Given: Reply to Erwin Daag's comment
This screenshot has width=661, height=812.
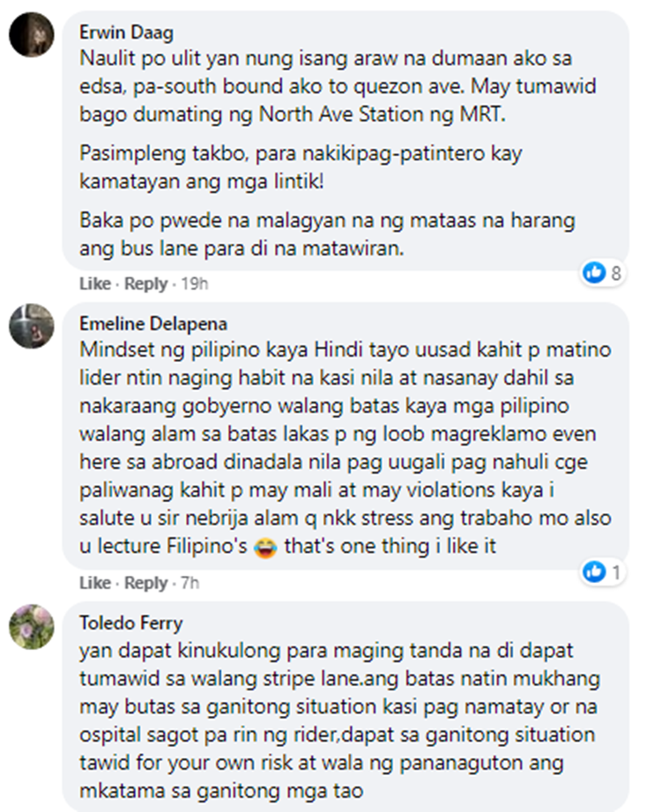Looking at the screenshot, I should 145,284.
